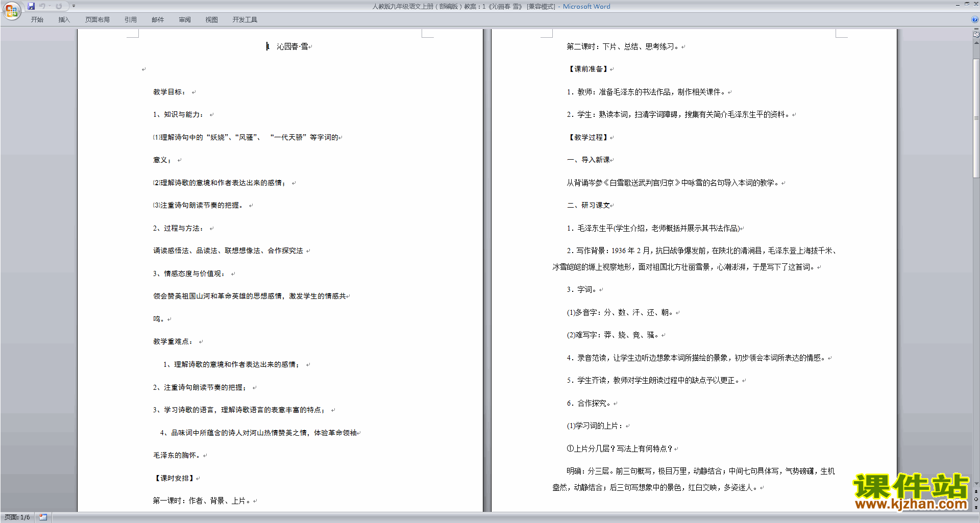Place cursor in title 沁园春·雪
The width and height of the screenshot is (980, 523).
[292, 46]
